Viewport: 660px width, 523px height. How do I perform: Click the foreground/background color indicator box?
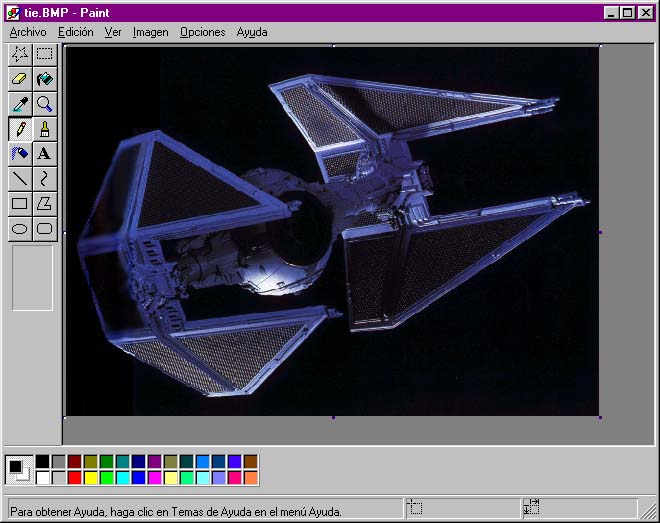tap(19, 470)
